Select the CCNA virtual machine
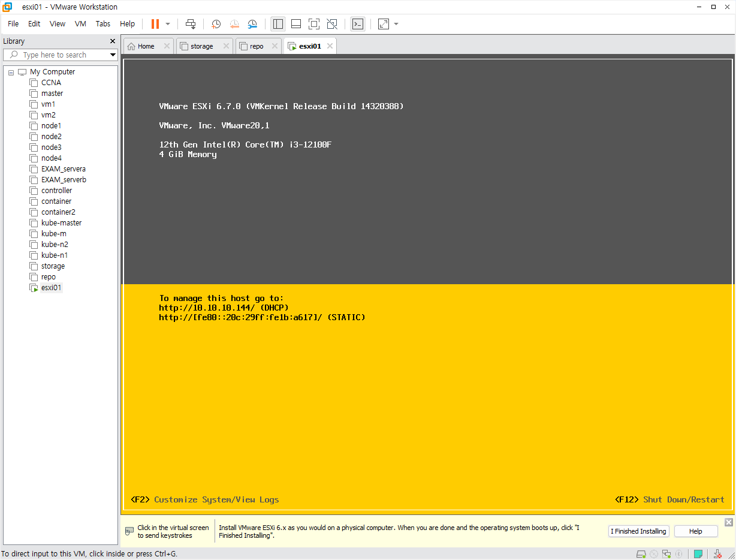 click(x=51, y=83)
